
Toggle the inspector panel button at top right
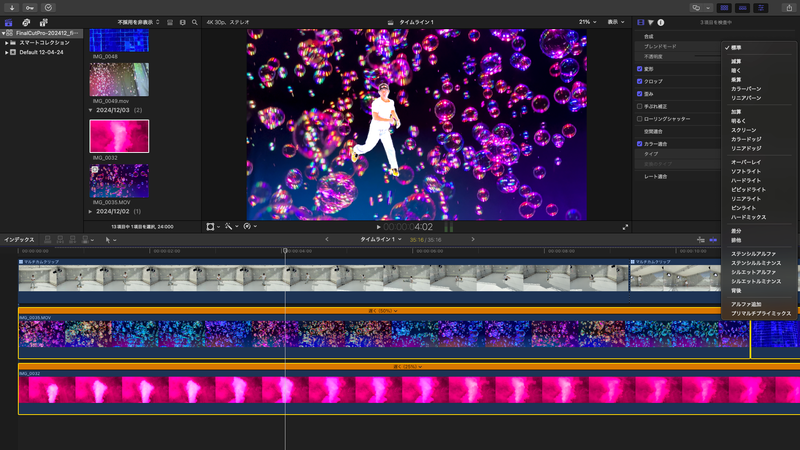pos(761,8)
